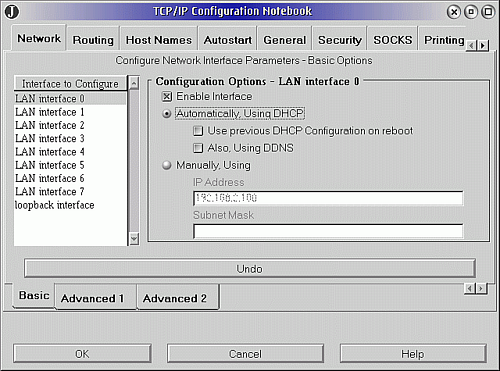
Task: Open the Host Names tab
Action: pos(159,40)
